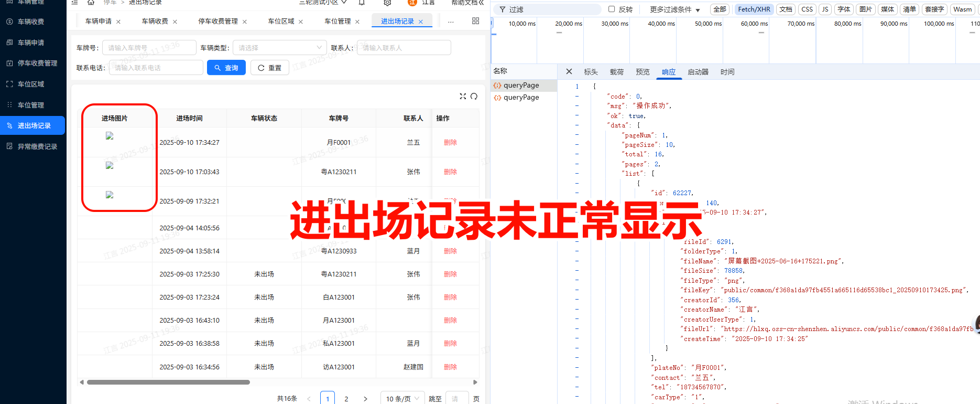Open 车位区域 in the left sidebar
Image resolution: width=980 pixels, height=404 pixels.
click(31, 84)
